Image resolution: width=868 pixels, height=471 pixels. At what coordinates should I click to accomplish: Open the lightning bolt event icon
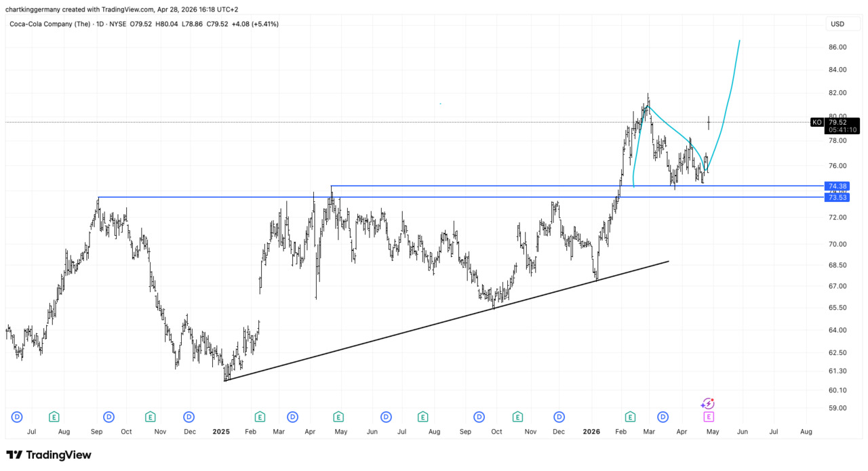pos(708,404)
